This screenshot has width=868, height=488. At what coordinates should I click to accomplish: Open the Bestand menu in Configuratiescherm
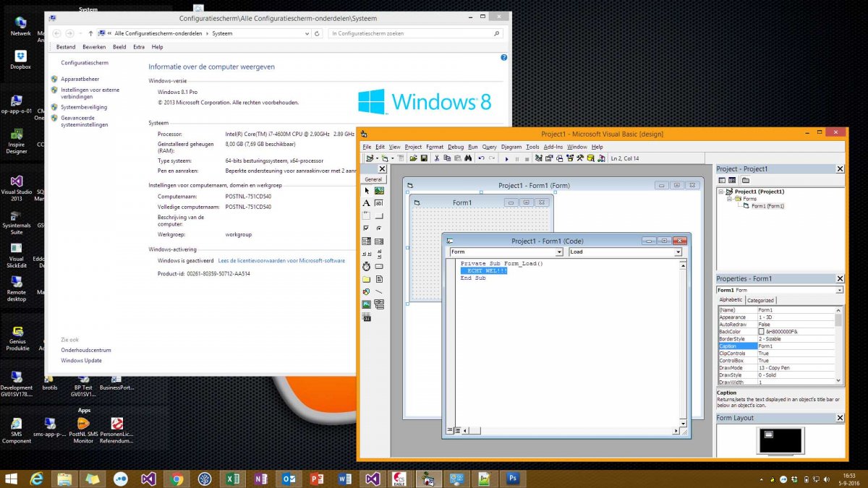66,47
